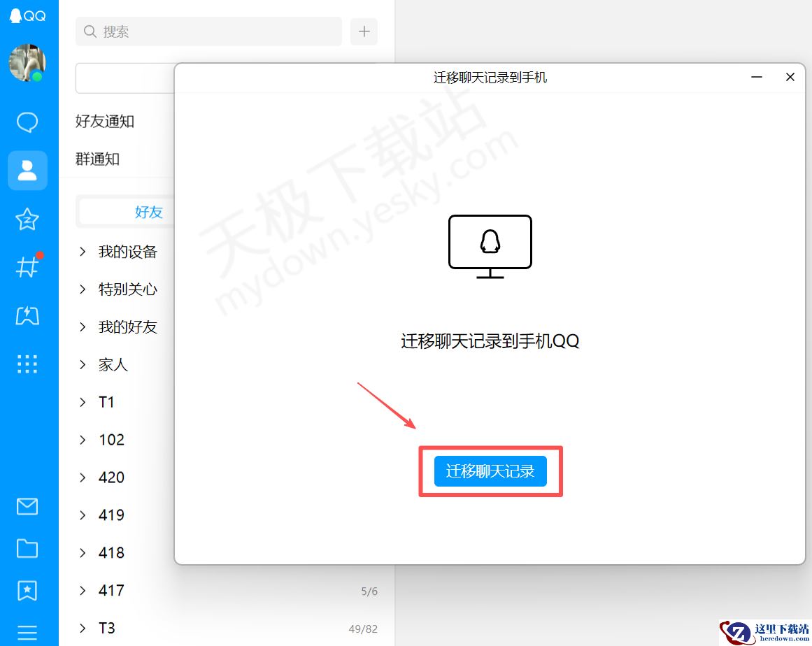The height and width of the screenshot is (646, 812).
Task: Click the 49/82 count for group T3
Action: [x=363, y=629]
